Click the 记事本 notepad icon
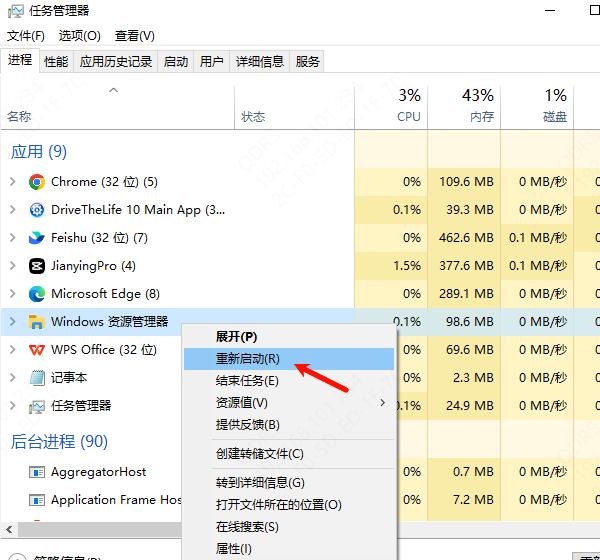 click(37, 378)
